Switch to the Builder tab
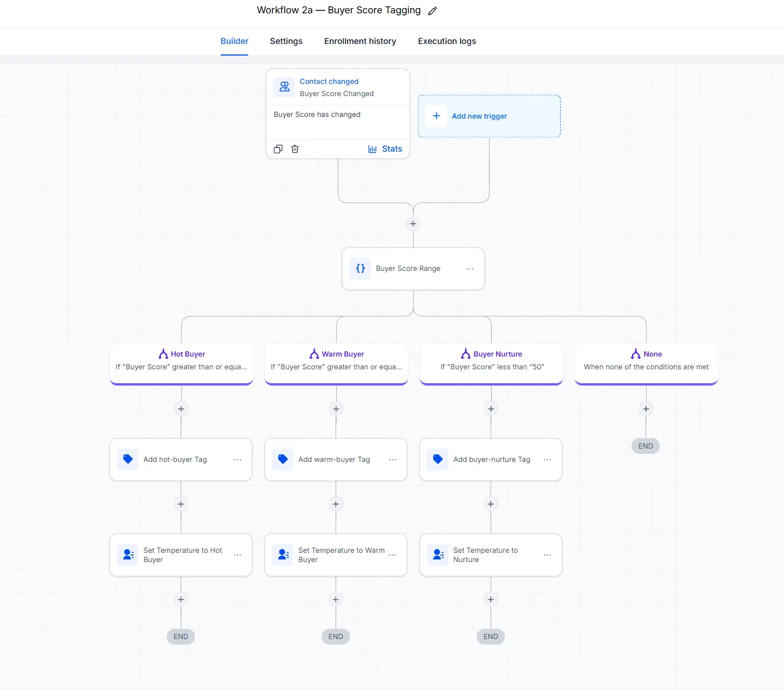 [x=234, y=41]
